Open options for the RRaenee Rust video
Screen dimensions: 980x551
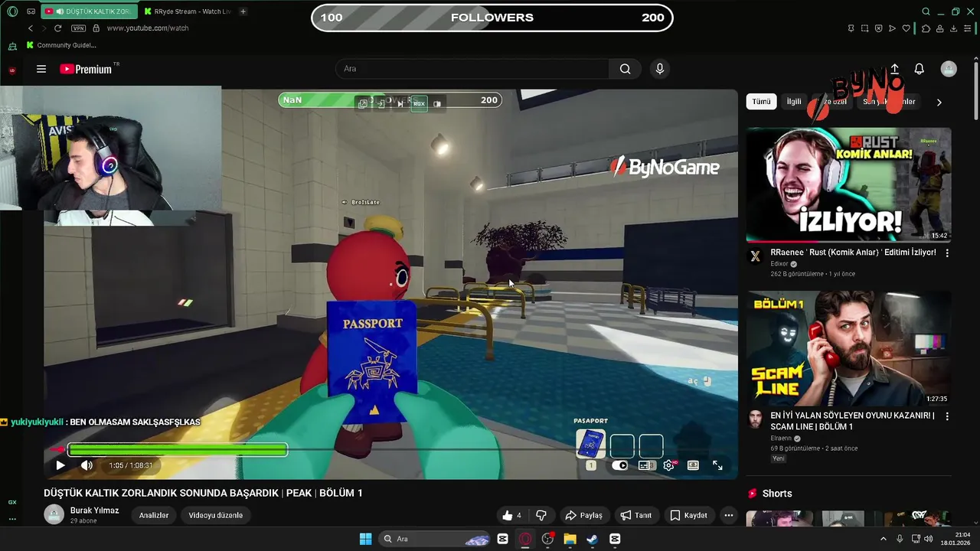point(947,253)
